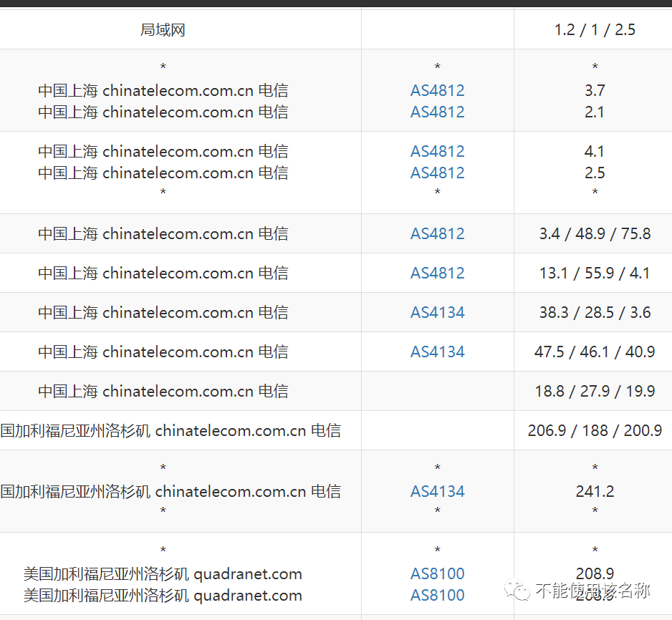Viewport: 672px width, 620px height.
Task: Open AS4134 link in the 241.2 row
Action: pyautogui.click(x=437, y=491)
